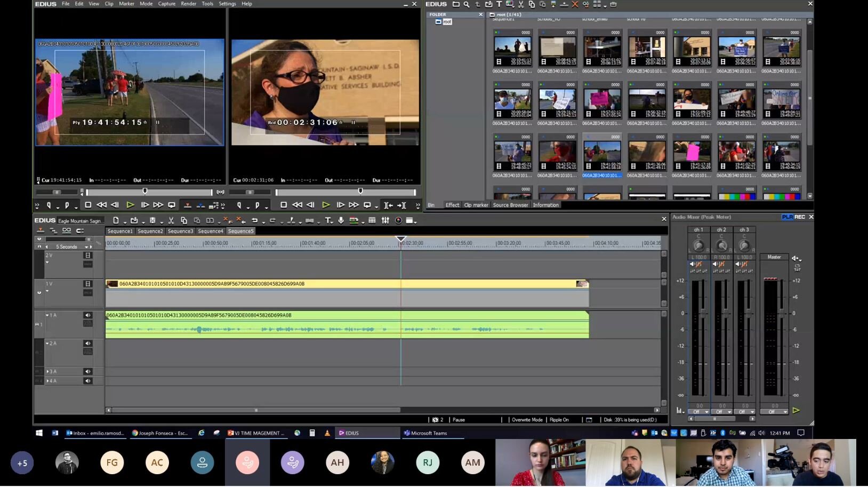868x487 pixels.
Task: Select the Sequence1 tab
Action: (120, 231)
